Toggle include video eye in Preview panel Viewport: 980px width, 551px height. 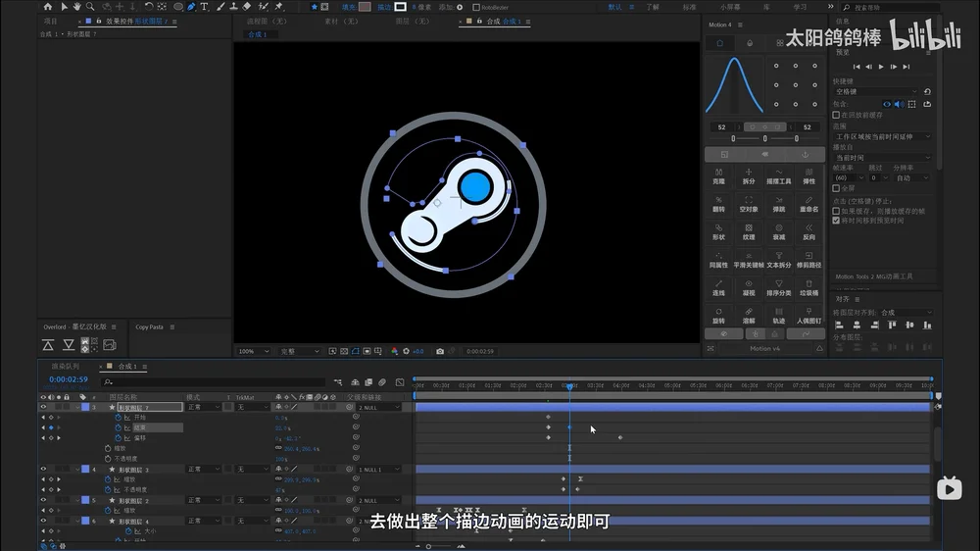point(887,105)
